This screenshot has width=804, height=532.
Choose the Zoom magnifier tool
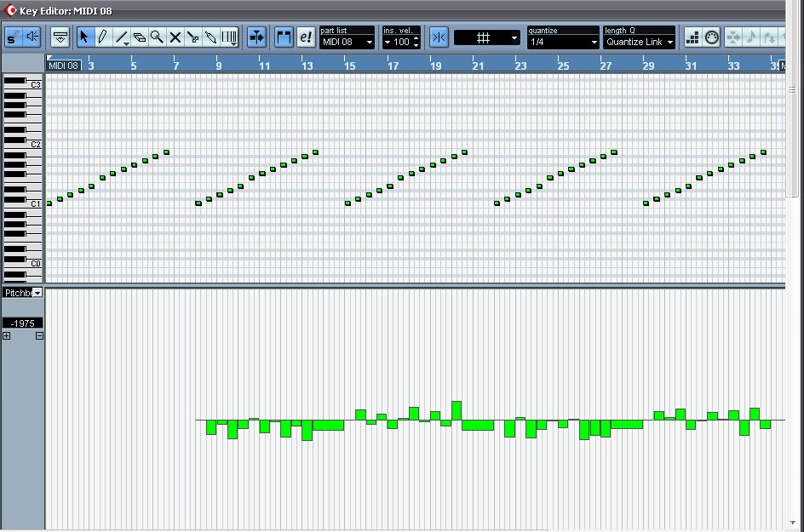coord(157,37)
